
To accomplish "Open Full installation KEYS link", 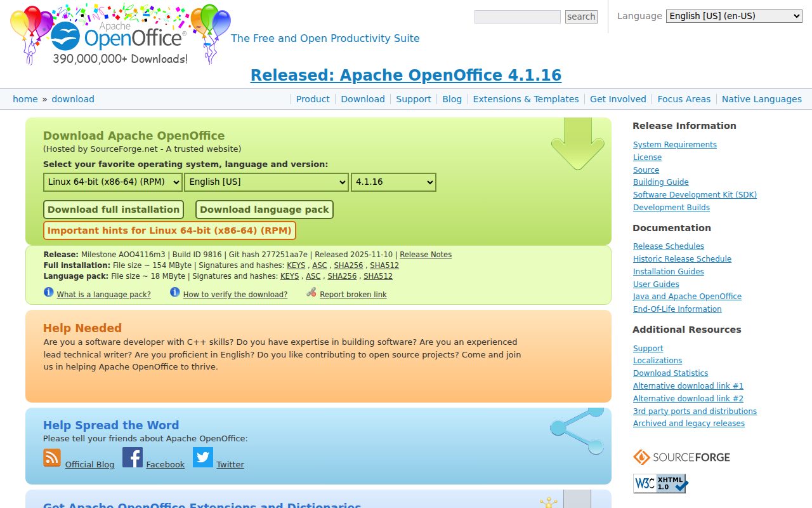I will click(x=296, y=265).
